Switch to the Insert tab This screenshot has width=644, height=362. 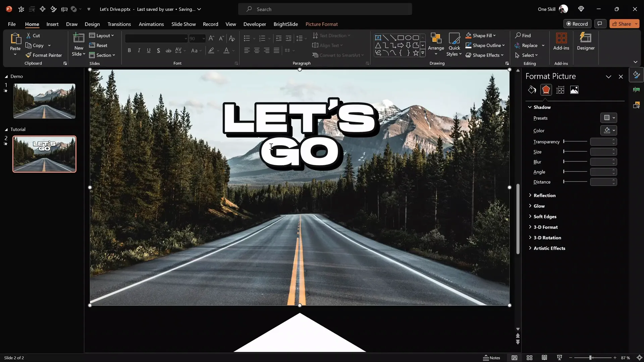(52, 24)
